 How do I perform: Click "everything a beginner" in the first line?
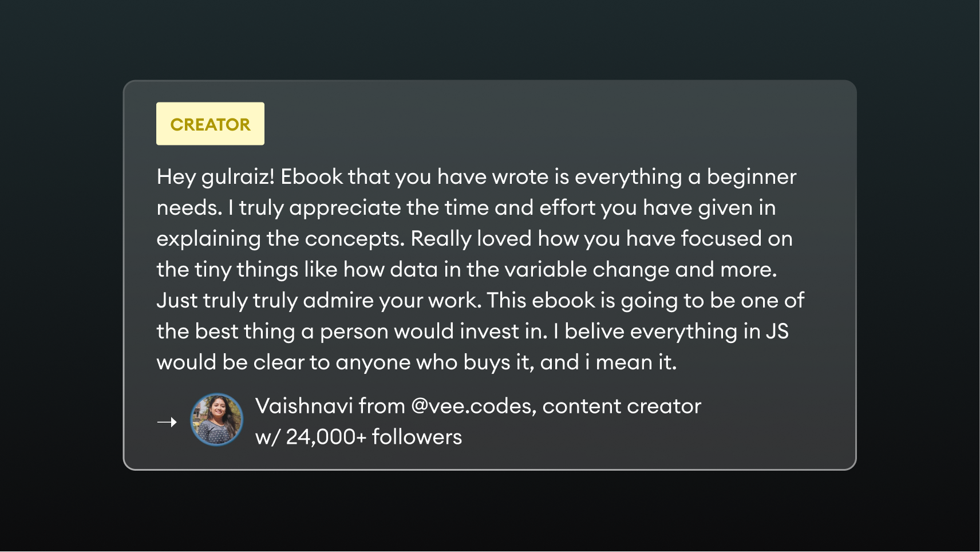tap(685, 177)
